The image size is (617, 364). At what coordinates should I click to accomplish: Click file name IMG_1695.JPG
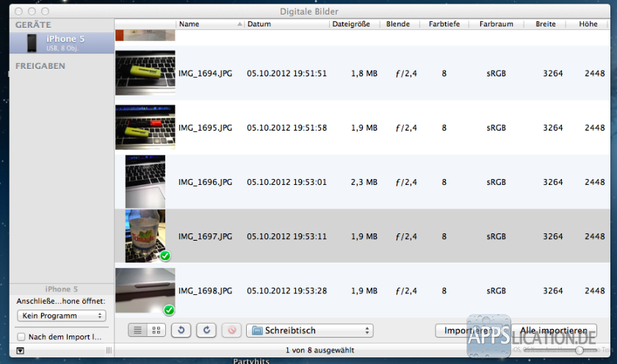click(205, 128)
